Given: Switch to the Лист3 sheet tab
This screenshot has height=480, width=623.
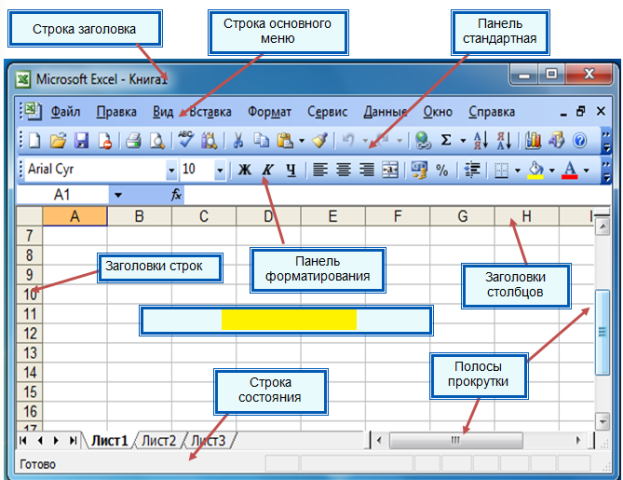Looking at the screenshot, I should coord(208,441).
